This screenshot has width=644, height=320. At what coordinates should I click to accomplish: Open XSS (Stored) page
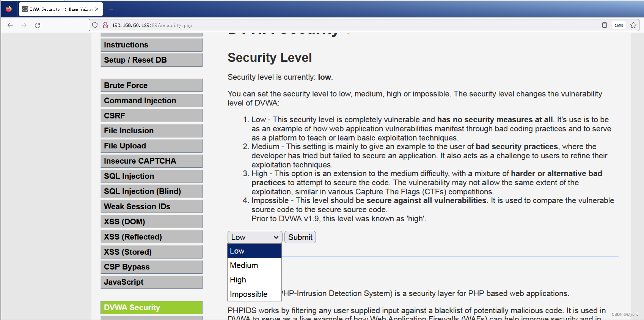pos(151,252)
